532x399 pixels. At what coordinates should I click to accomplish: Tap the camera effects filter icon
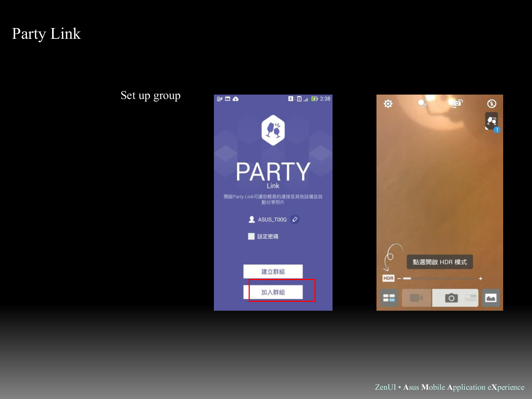point(422,103)
